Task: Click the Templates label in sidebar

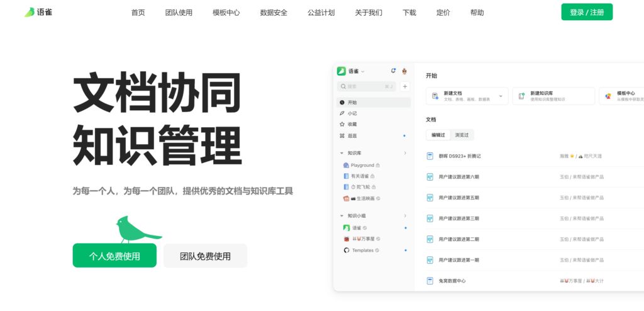Action: [363, 250]
